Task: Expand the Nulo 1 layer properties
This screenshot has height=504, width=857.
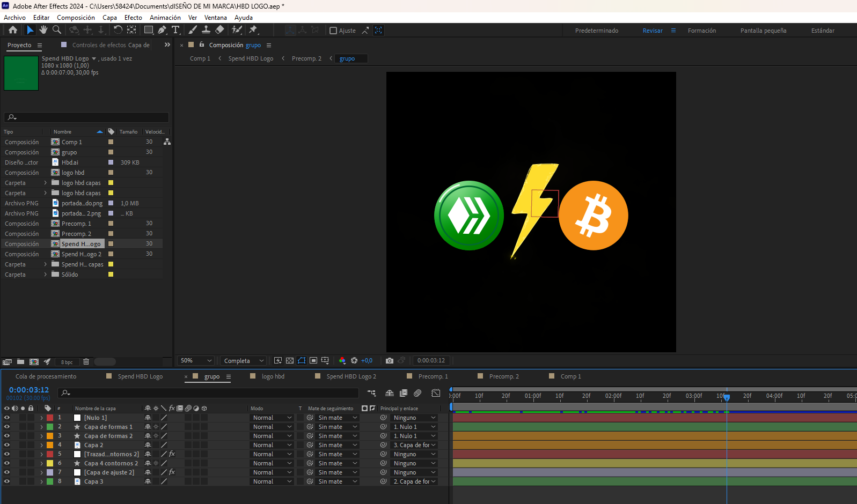Action: pyautogui.click(x=41, y=418)
